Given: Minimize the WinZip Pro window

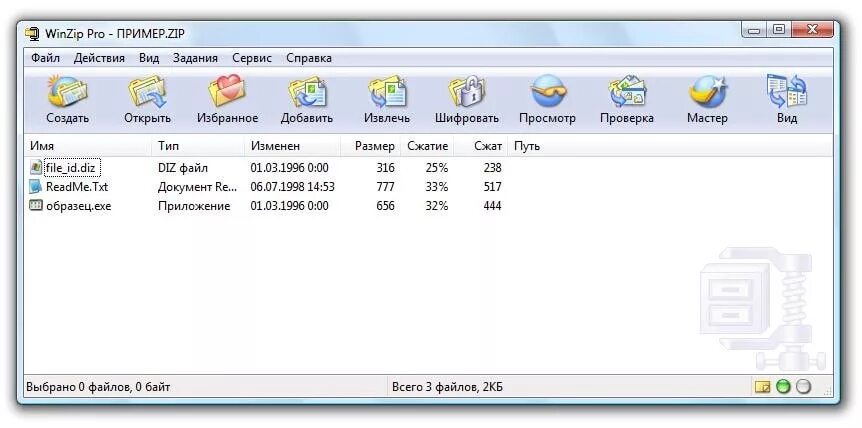Looking at the screenshot, I should 755,31.
